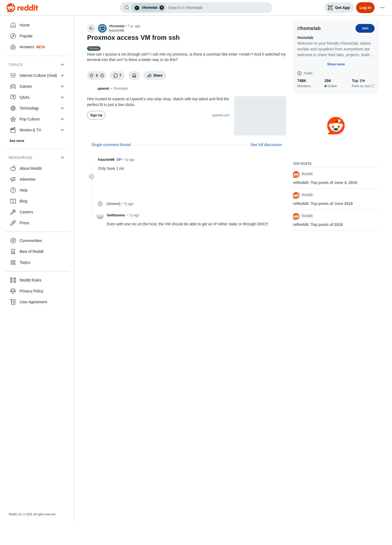The height and width of the screenshot is (545, 392).
Task: Collapse the TOPICS section
Action: [x=37, y=65]
